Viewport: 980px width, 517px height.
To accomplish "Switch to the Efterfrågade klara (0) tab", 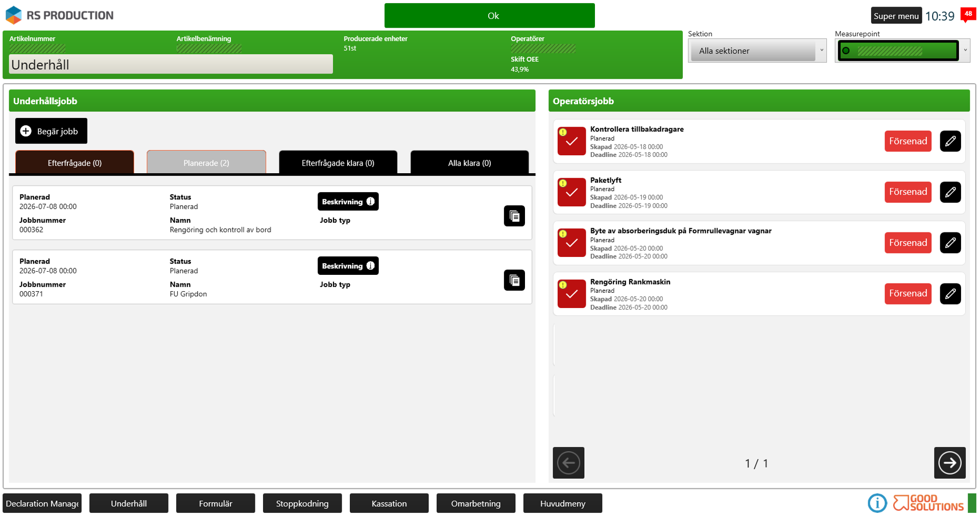I will tap(338, 162).
